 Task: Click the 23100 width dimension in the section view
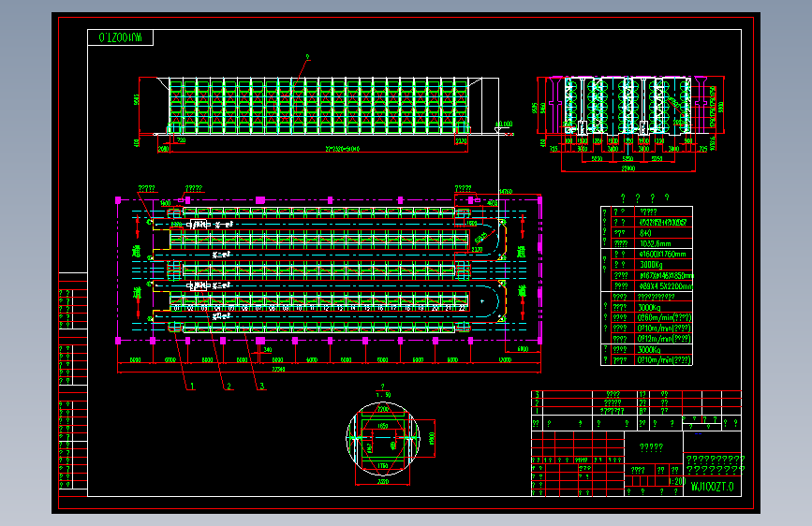[x=628, y=168]
